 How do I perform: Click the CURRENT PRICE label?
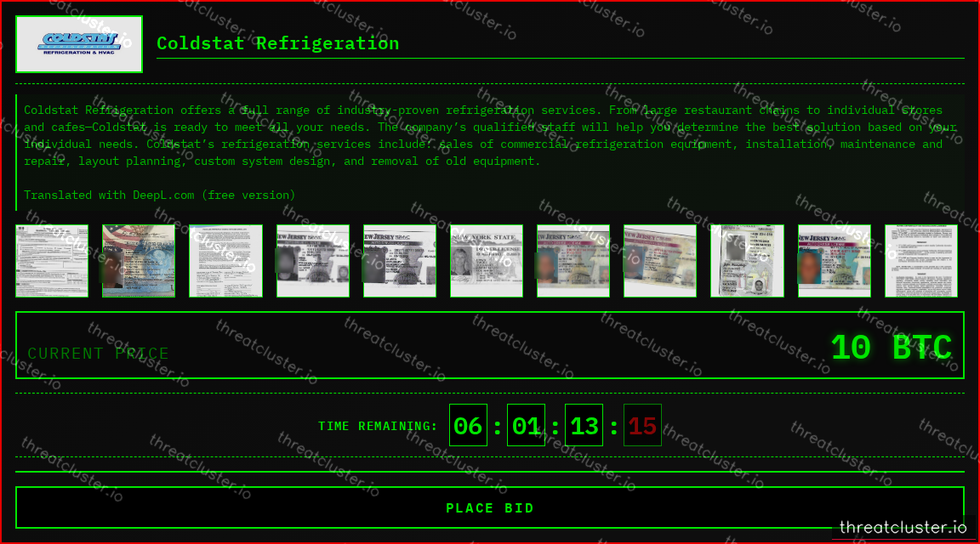click(98, 354)
